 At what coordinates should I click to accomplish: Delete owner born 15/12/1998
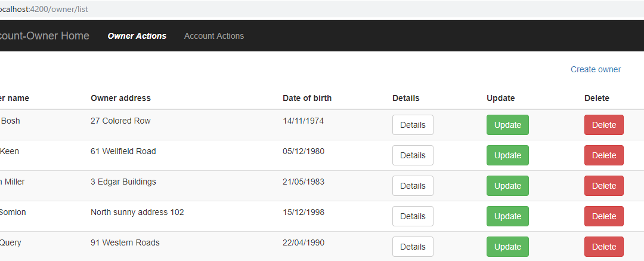603,216
